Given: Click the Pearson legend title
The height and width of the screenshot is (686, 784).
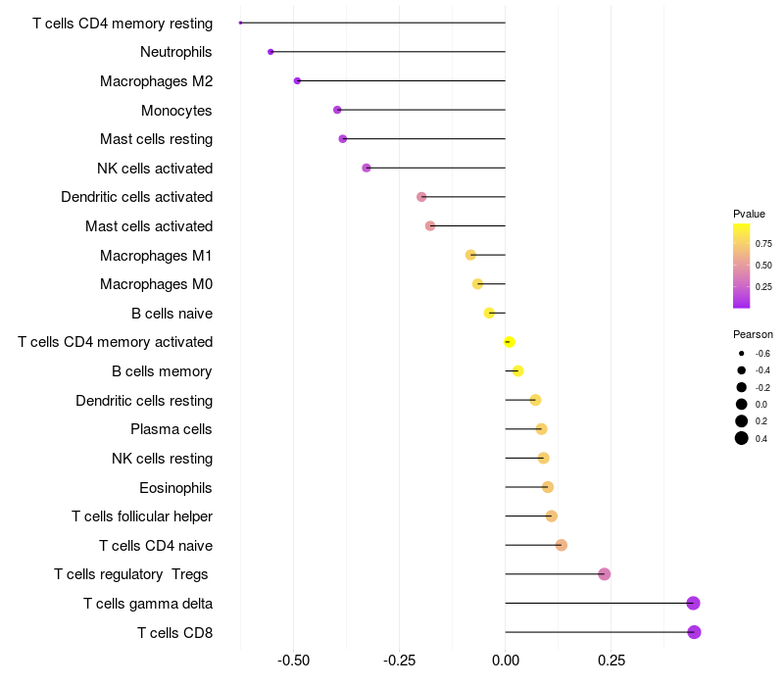Looking at the screenshot, I should click(753, 334).
